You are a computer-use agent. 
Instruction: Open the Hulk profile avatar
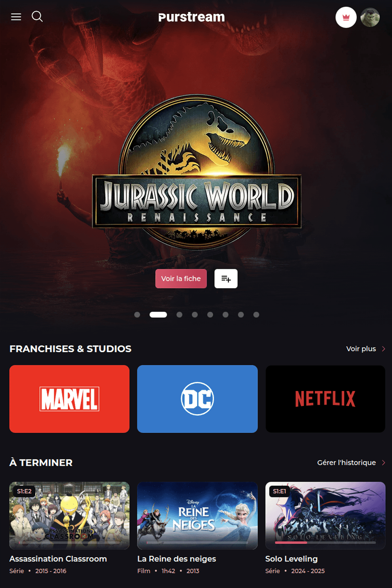[x=370, y=17]
